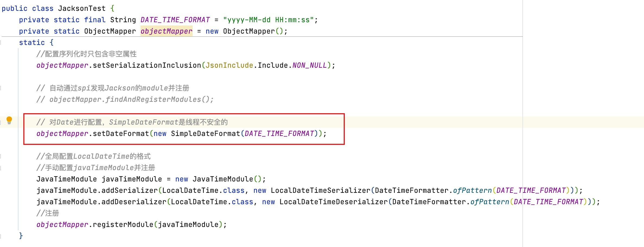Collapse the Date configuration fold marker
Screen dimensions: 644x247
(x=1, y=121)
